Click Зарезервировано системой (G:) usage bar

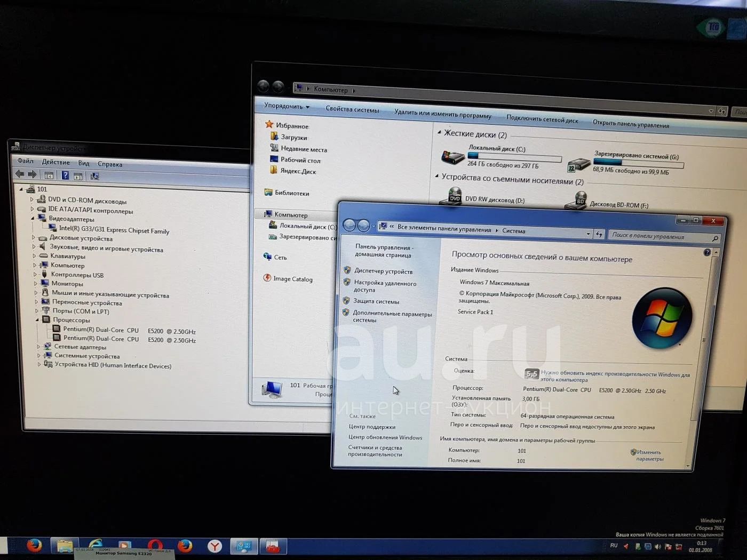coord(639,163)
